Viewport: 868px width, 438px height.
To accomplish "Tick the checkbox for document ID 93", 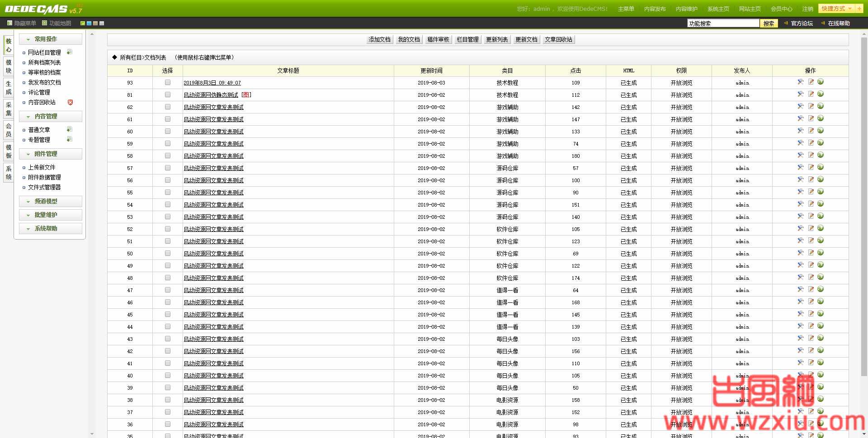I will (x=168, y=82).
